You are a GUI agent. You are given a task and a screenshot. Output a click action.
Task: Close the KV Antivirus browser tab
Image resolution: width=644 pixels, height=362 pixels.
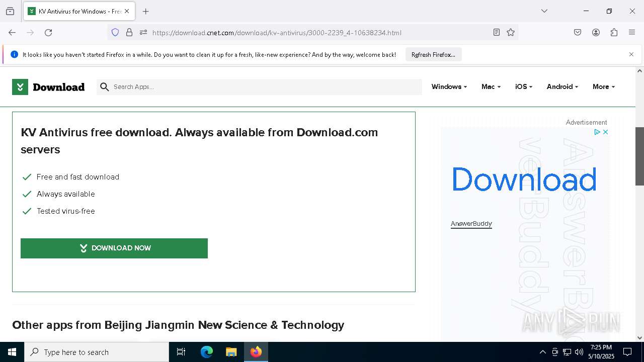[x=127, y=11]
